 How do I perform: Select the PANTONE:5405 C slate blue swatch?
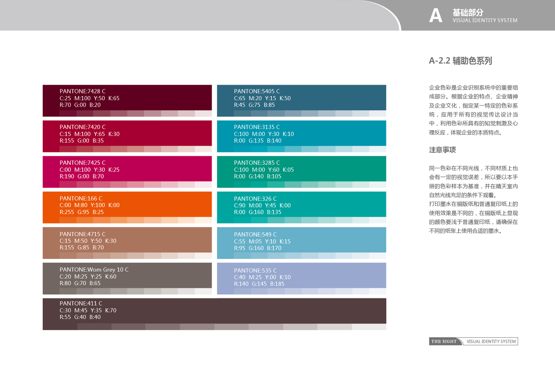pos(301,101)
